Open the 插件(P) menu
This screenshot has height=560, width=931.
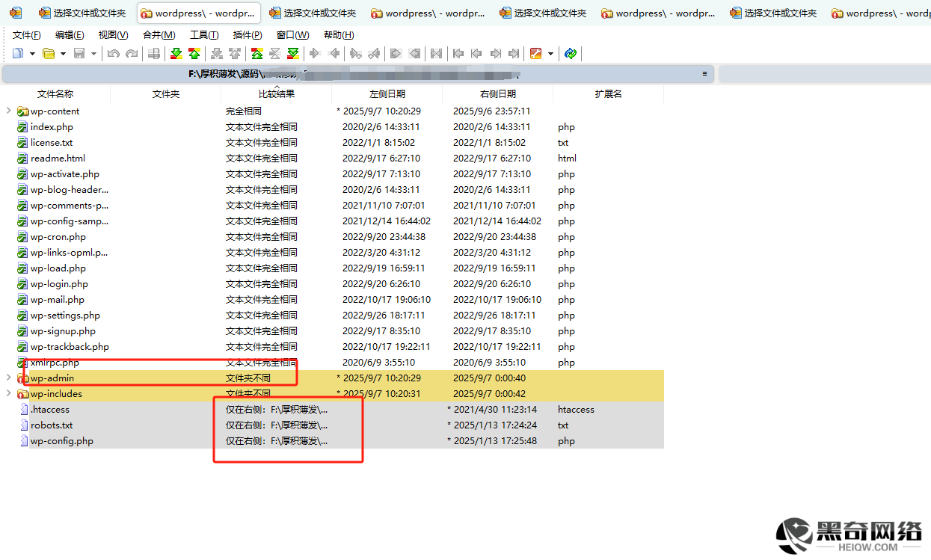(248, 35)
